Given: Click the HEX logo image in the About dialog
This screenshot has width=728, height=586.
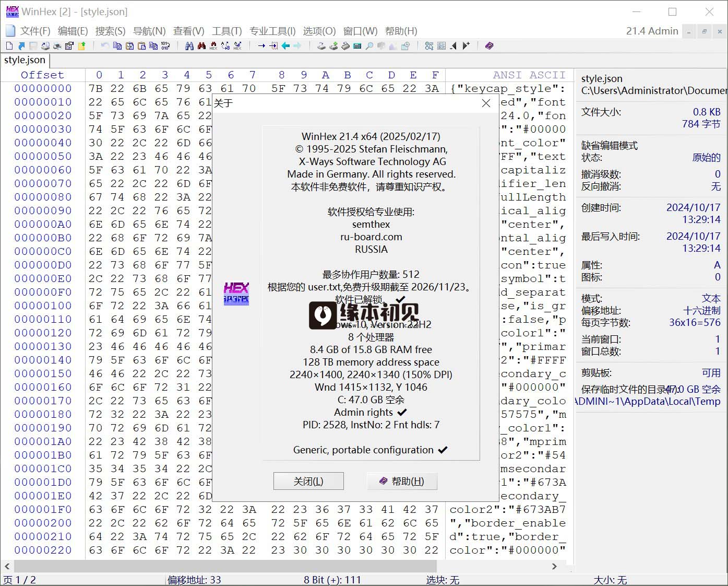Looking at the screenshot, I should point(236,294).
